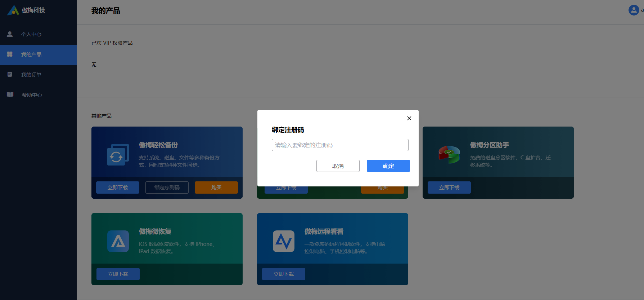Click the 我的订单 sidebar icon

pyautogui.click(x=10, y=75)
